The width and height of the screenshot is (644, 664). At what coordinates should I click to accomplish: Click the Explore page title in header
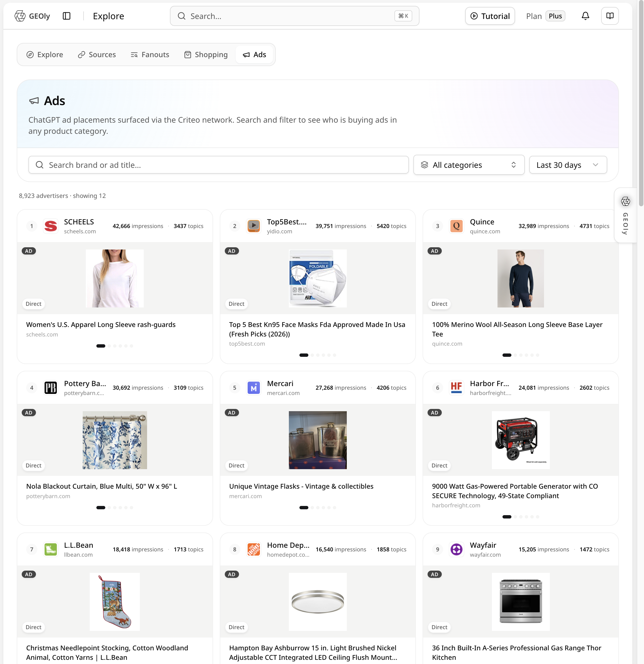coord(108,16)
